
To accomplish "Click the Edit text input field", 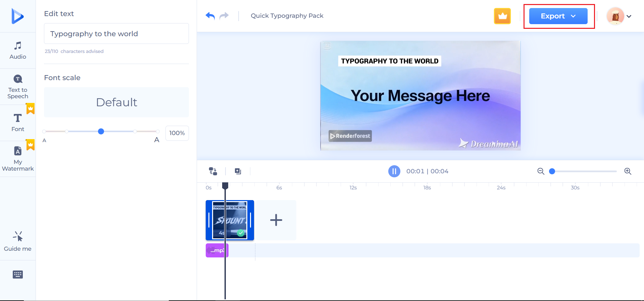I will pyautogui.click(x=116, y=34).
